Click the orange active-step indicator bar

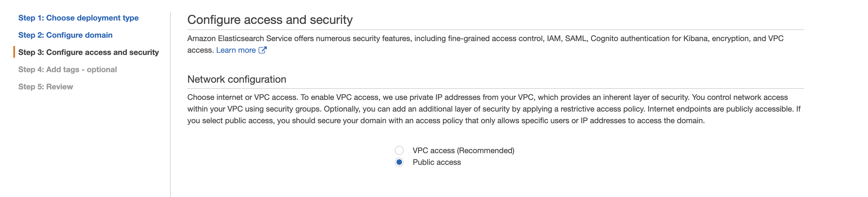[x=14, y=52]
